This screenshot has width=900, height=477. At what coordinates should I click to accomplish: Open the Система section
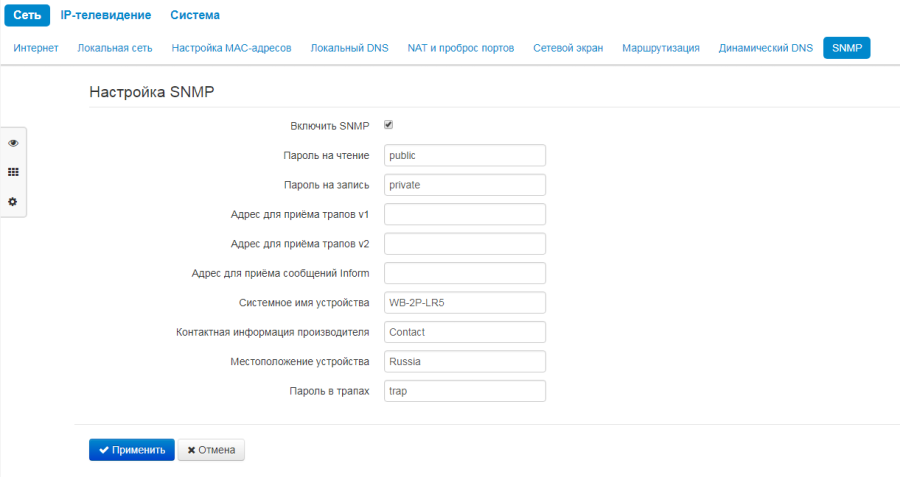coord(195,15)
